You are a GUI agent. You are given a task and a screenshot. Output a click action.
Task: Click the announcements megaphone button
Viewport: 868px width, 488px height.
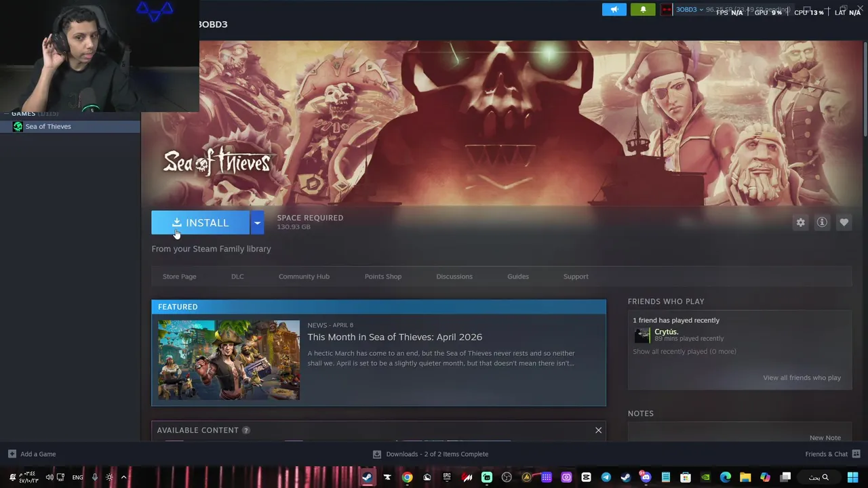point(614,9)
